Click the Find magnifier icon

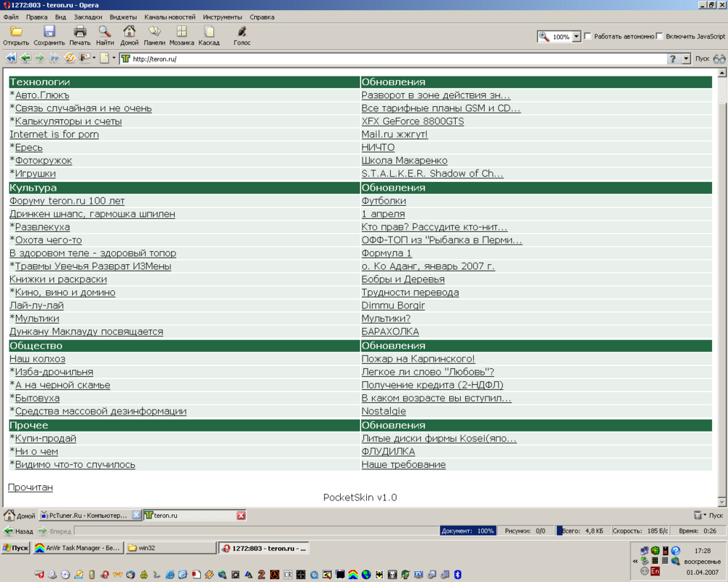(104, 31)
